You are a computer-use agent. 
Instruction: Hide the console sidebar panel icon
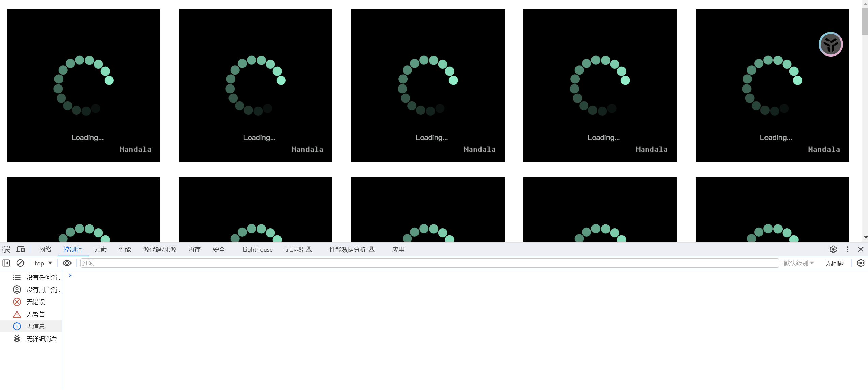pos(6,263)
